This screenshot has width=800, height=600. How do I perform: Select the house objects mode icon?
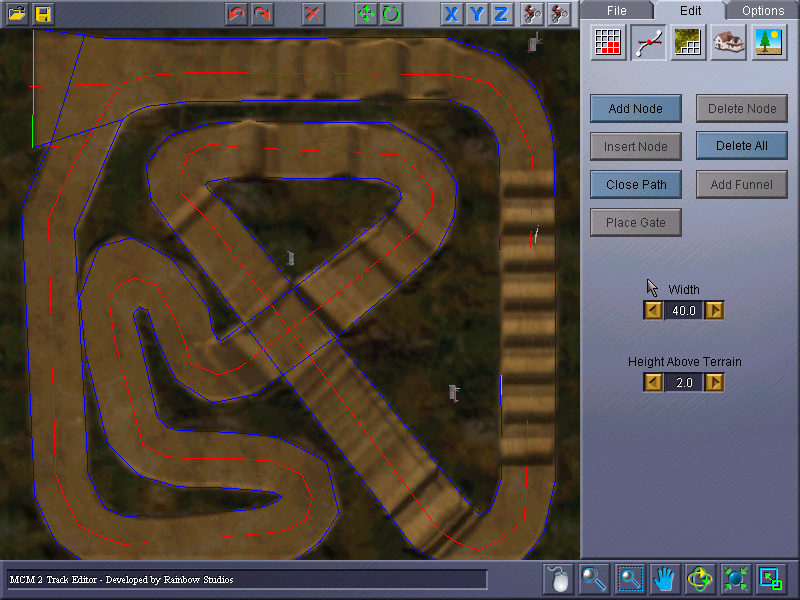(728, 42)
